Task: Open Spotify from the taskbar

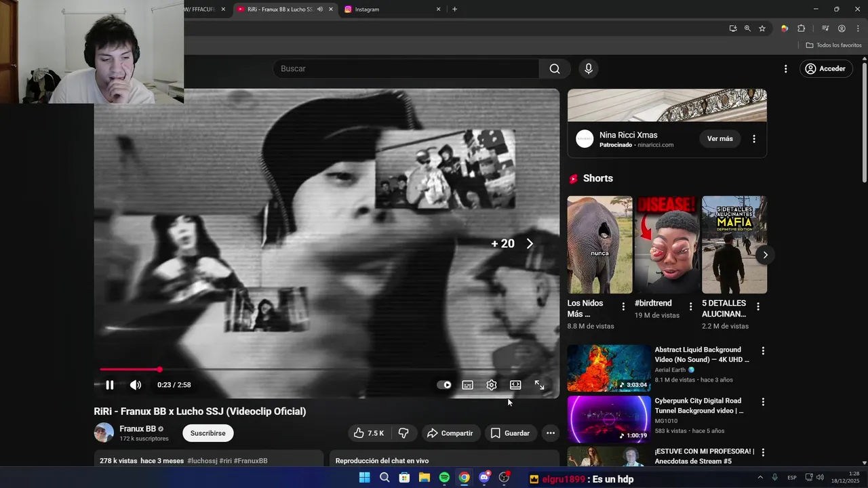Action: [444, 478]
